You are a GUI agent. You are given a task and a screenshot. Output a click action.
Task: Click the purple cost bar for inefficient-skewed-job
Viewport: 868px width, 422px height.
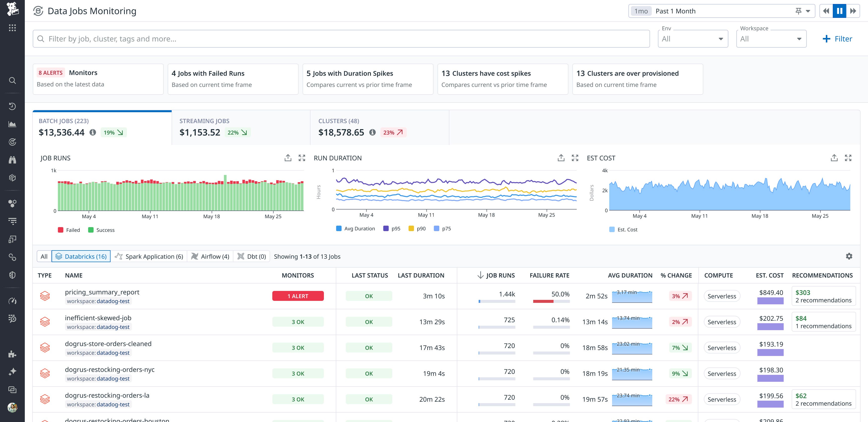(770, 327)
